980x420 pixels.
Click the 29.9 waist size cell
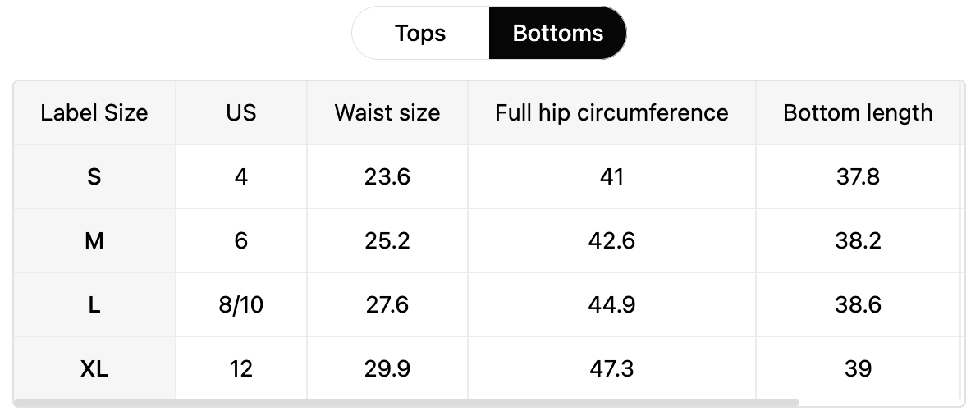click(387, 369)
